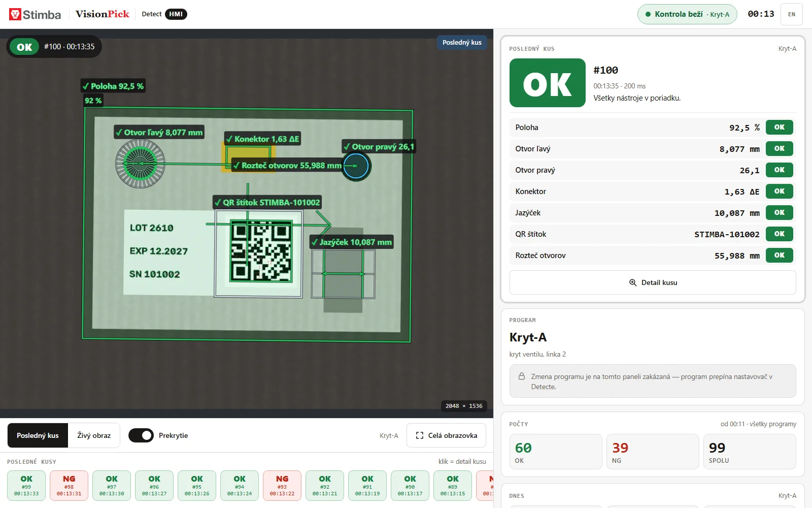Click the Poloha result row

click(x=653, y=128)
